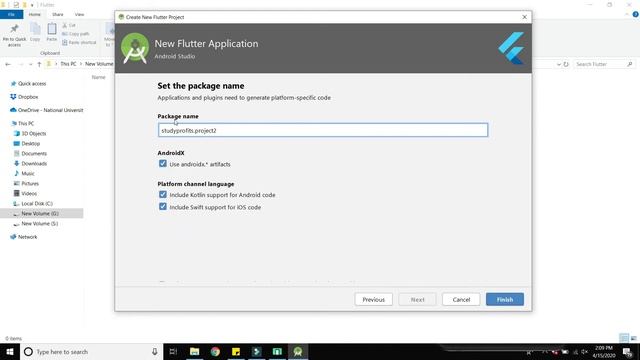Click the Package name input field
Screen dimensions: 640x360
point(322,130)
